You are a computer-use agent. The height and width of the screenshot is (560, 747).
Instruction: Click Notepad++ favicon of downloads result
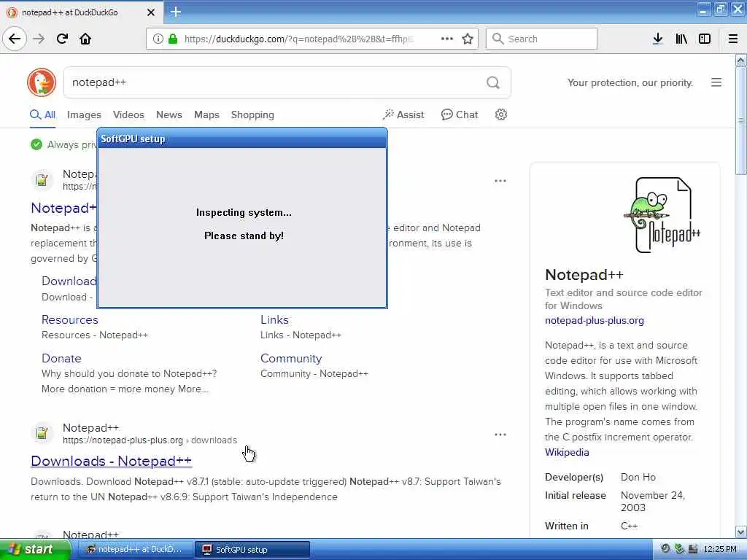(42, 433)
